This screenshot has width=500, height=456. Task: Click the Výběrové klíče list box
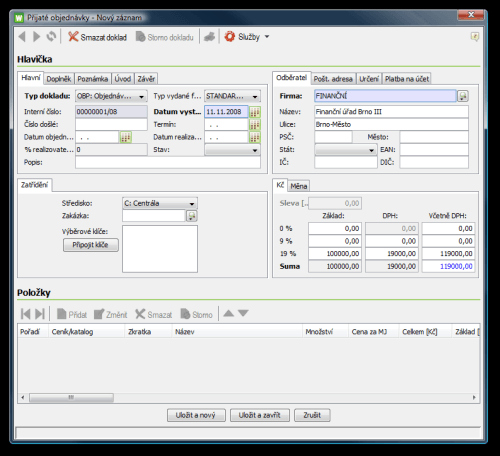160,249
